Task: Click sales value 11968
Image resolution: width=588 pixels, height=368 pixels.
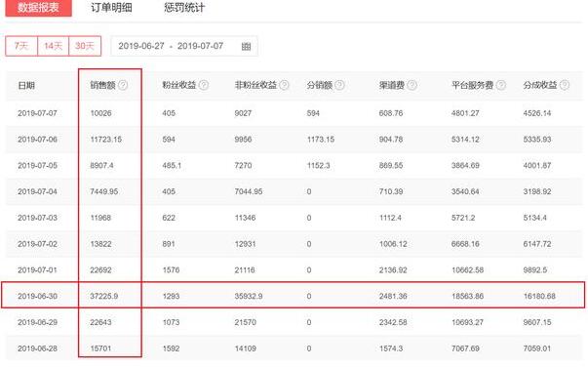Action: [x=100, y=218]
